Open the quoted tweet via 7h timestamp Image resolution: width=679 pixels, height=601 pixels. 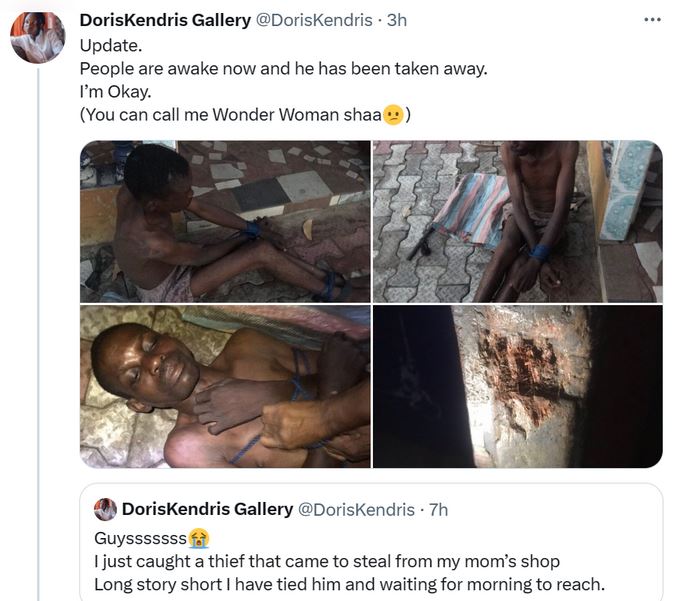tap(438, 509)
